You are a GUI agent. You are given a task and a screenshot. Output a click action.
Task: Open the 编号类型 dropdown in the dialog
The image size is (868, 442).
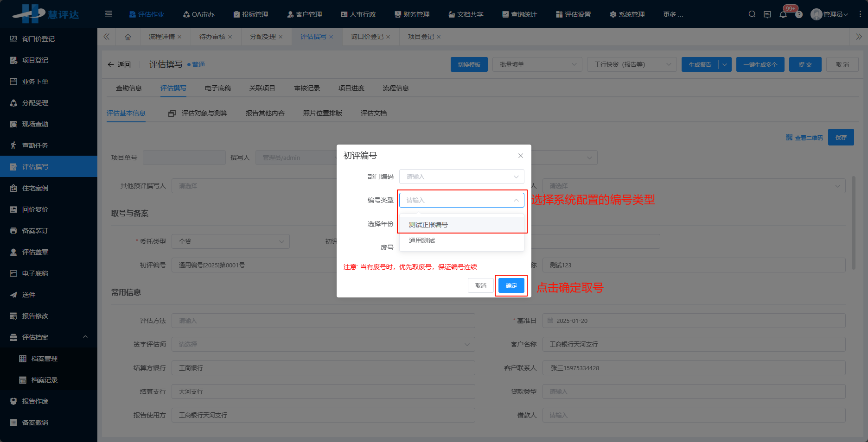[461, 200]
